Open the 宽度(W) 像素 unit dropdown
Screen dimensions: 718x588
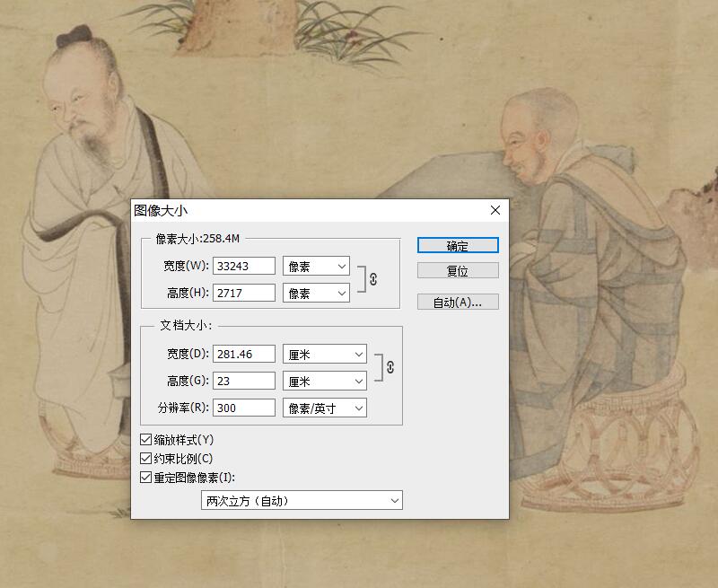pyautogui.click(x=317, y=266)
